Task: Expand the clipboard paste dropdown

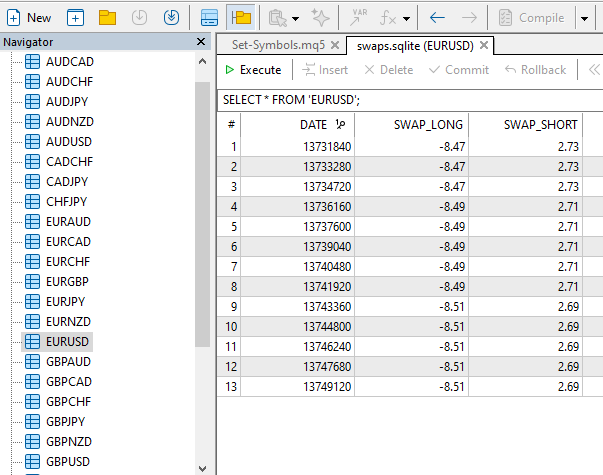Action: [297, 18]
